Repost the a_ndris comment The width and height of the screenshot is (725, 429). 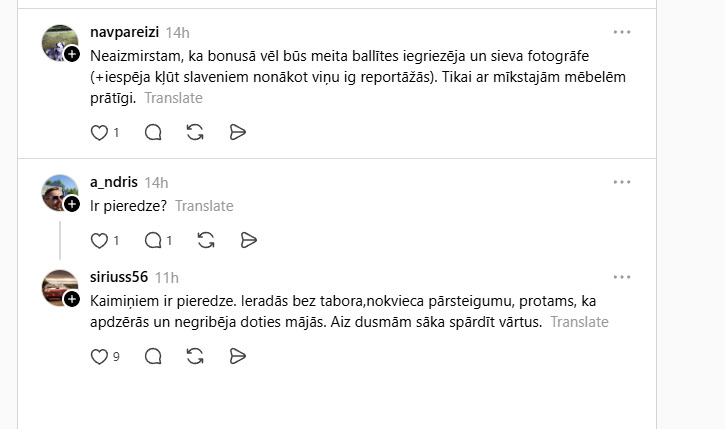pyautogui.click(x=205, y=240)
